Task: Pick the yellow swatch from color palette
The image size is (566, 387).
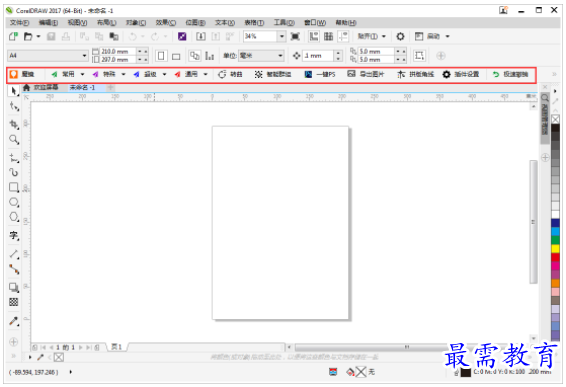Action: pyautogui.click(x=555, y=249)
